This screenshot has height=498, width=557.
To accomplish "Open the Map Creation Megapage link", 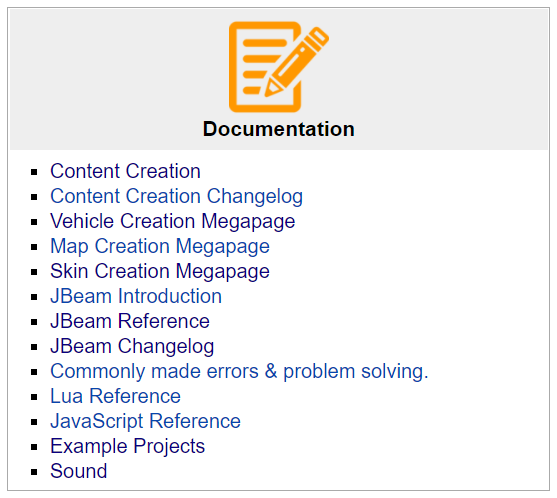I will tap(160, 247).
